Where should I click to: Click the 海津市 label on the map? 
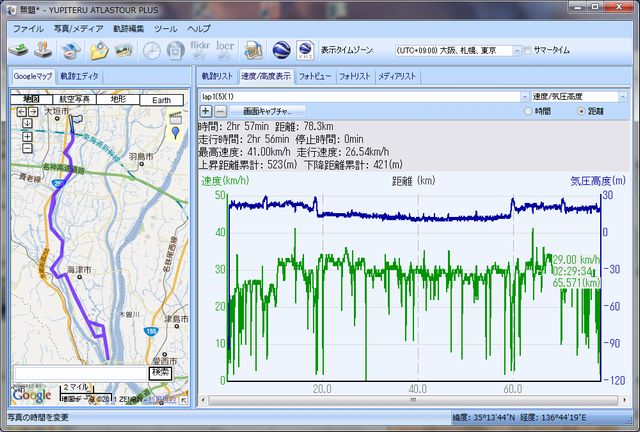[x=79, y=270]
